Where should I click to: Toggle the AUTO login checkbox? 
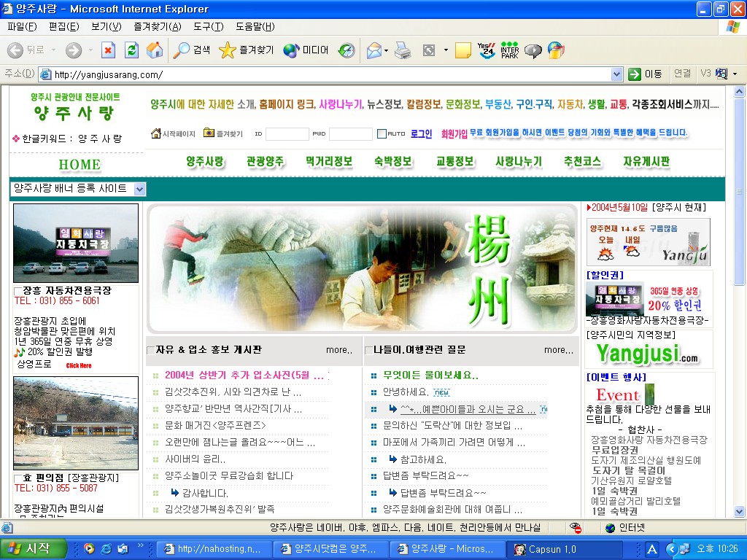[x=382, y=134]
